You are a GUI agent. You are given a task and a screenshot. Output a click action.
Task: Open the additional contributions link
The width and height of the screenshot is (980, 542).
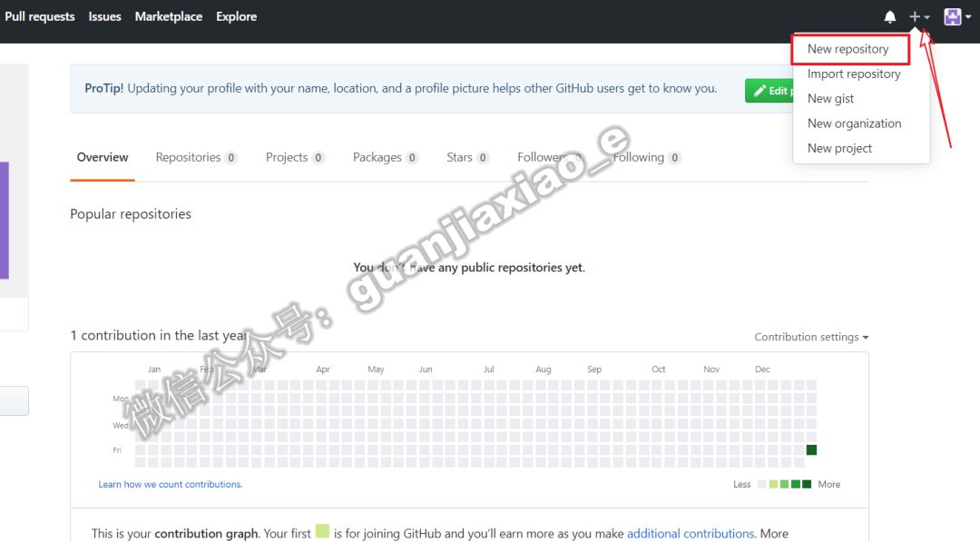691,533
